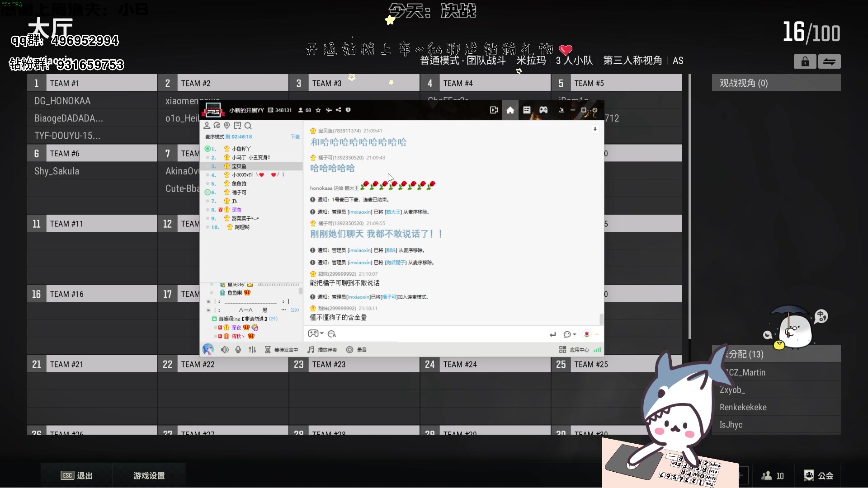The image size is (868, 488).
Task: Toggle the spectator lock icon at top right
Action: click(x=805, y=61)
